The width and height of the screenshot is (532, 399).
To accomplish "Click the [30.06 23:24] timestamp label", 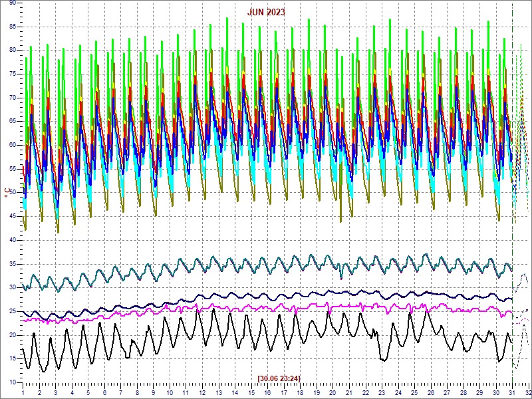I will pos(278,378).
